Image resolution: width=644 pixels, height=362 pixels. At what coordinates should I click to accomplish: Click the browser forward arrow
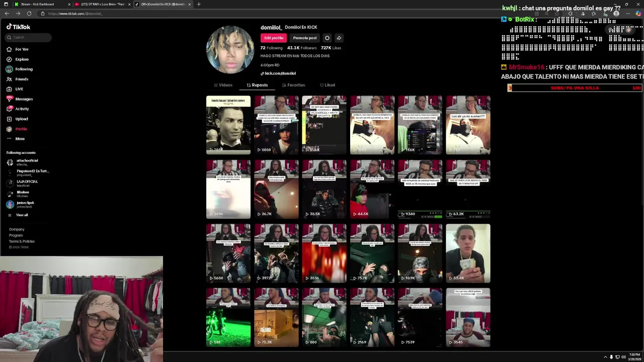point(18,14)
